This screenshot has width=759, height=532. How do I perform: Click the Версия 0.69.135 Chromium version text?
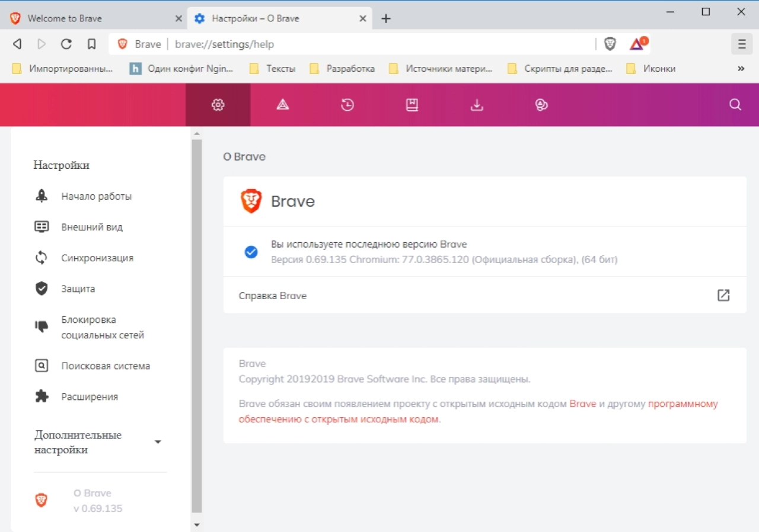pos(444,259)
